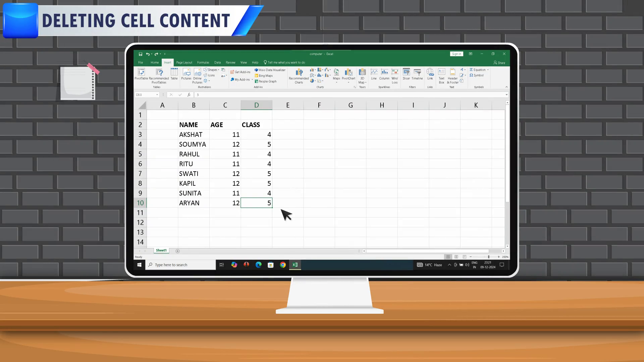Click the Share button
Screen dimensions: 644x362
click(x=499, y=63)
